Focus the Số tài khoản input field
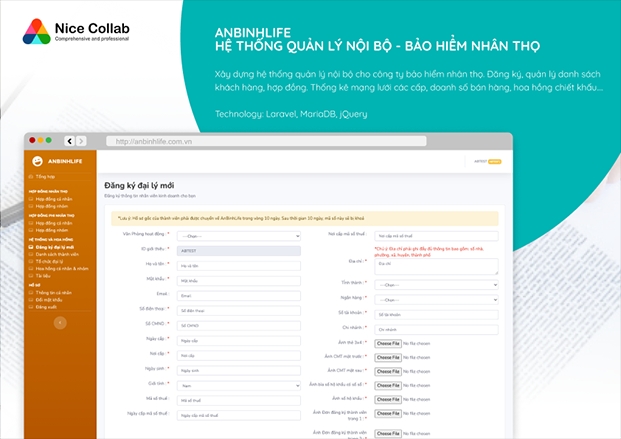The height and width of the screenshot is (439, 621). point(436,315)
